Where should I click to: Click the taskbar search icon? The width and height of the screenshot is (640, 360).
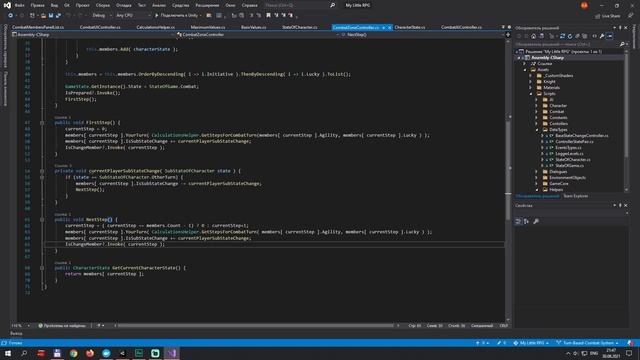coord(24,353)
